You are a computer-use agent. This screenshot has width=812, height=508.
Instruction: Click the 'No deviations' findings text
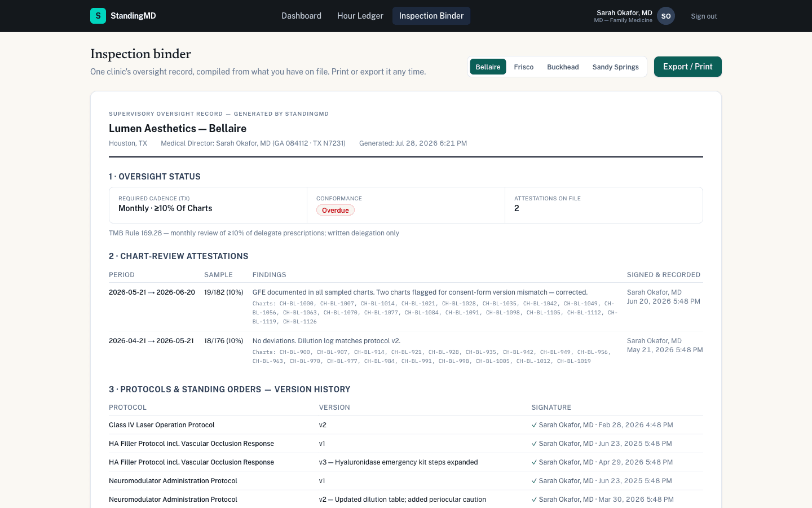click(x=326, y=341)
